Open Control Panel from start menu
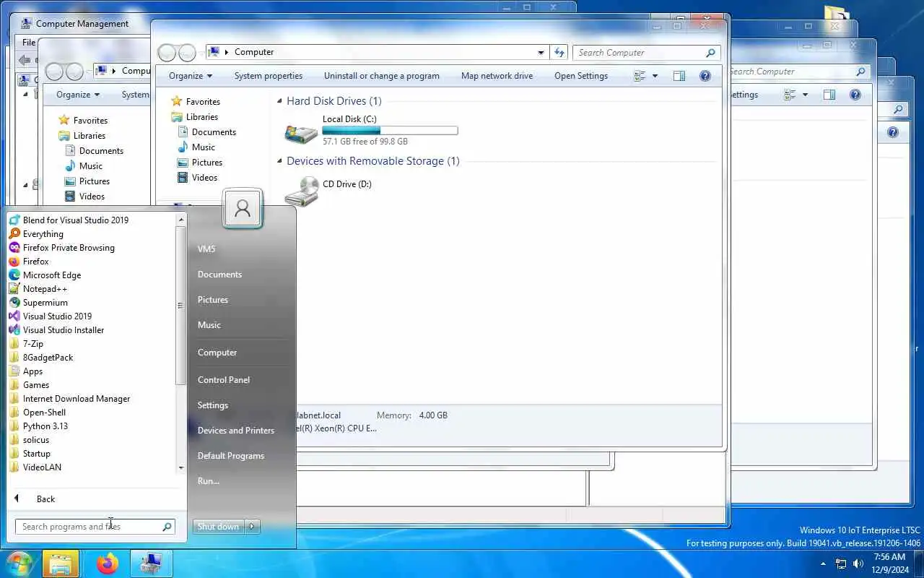The width and height of the screenshot is (924, 578). (224, 380)
